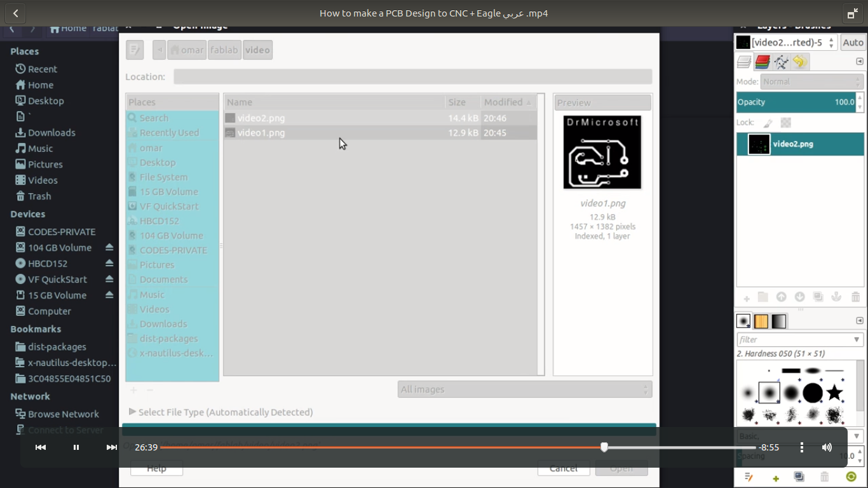The image size is (868, 488).
Task: Expand Select File Type (Automatically Detected)
Action: (x=221, y=412)
